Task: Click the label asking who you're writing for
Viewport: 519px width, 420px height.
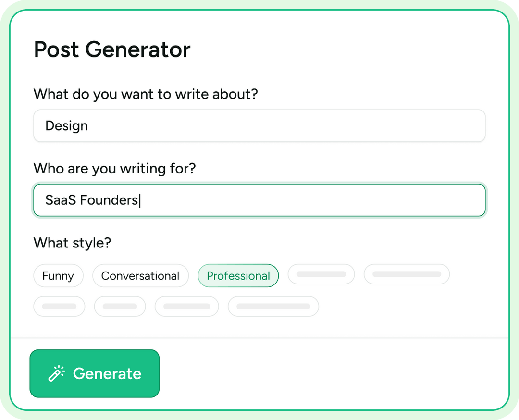Action: (114, 169)
